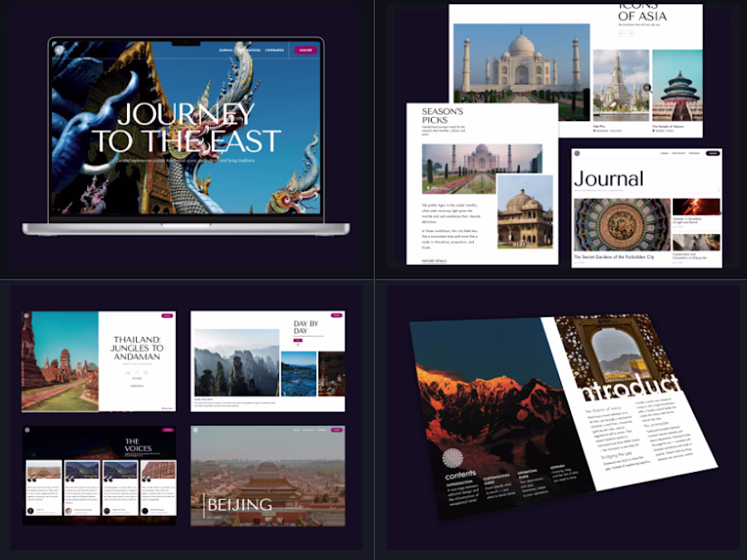
Task: Click the small purple tag under Day by Day
Action: (298, 340)
